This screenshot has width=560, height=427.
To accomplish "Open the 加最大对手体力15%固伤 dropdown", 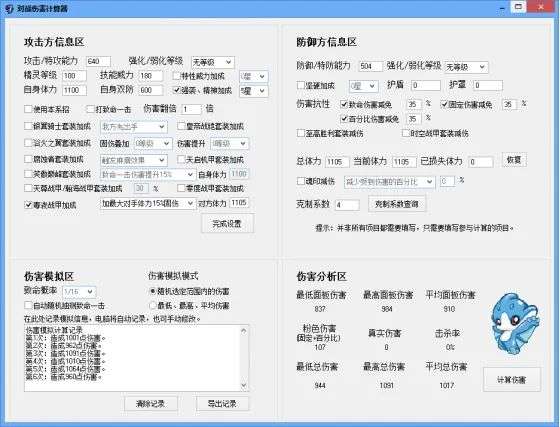I will click(148, 204).
